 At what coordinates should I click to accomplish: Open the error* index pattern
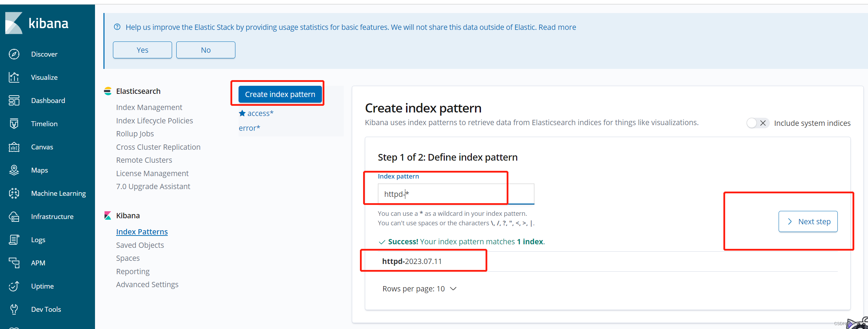pos(249,128)
